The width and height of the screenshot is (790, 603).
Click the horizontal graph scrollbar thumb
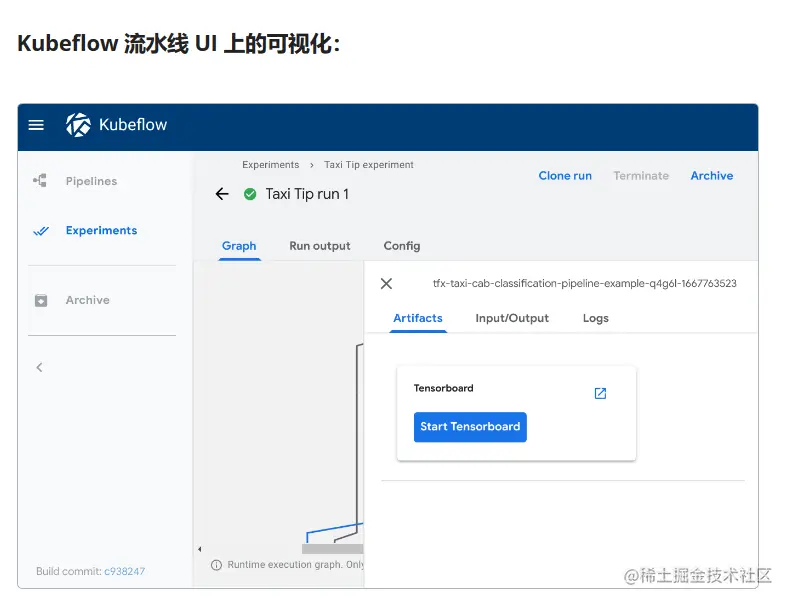[333, 549]
